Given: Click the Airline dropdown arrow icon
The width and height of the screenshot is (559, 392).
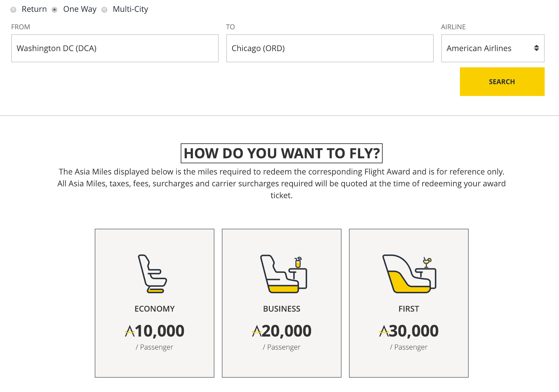Looking at the screenshot, I should [536, 48].
